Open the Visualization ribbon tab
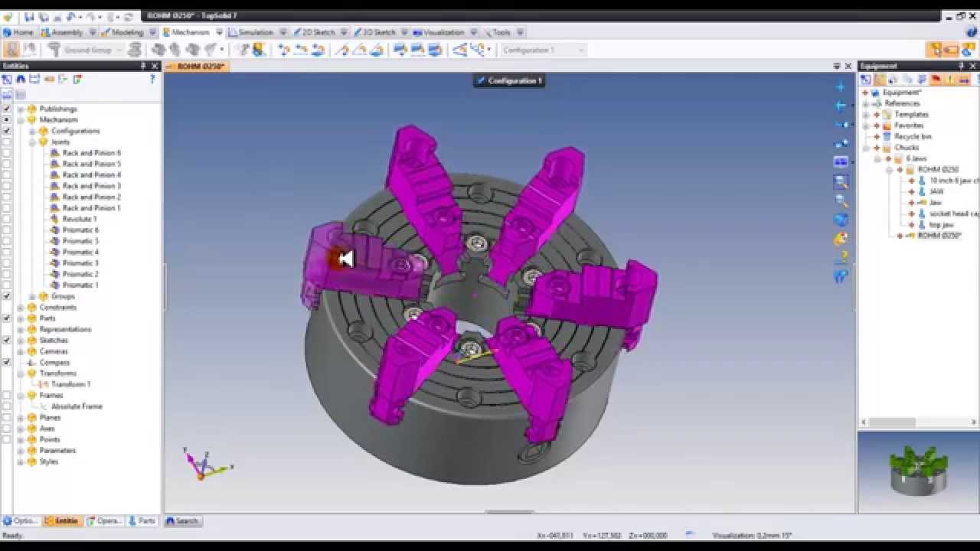The width and height of the screenshot is (980, 551). (x=439, y=32)
